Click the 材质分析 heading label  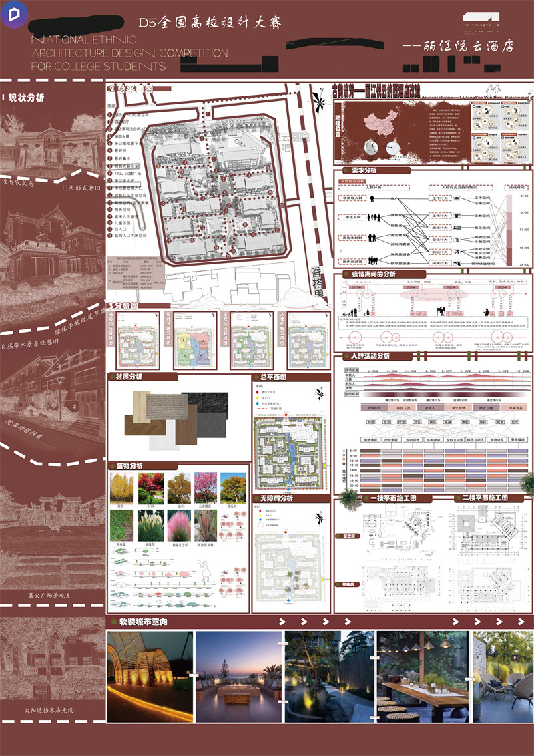pos(133,377)
